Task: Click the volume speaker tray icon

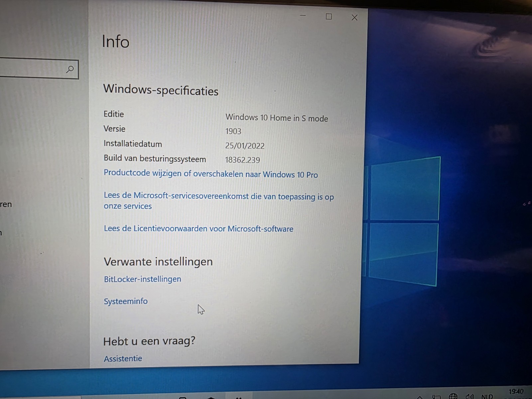Action: [469, 396]
